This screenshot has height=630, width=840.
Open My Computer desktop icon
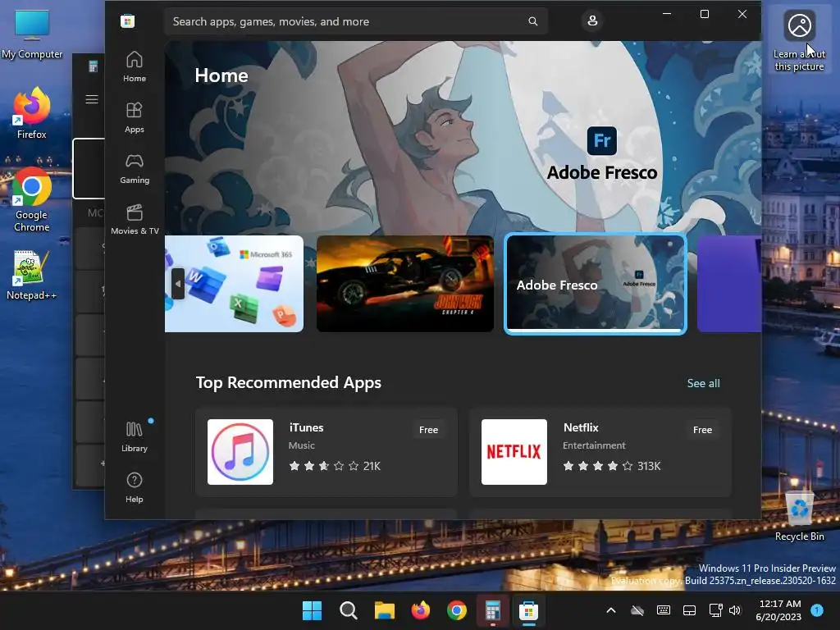32,34
